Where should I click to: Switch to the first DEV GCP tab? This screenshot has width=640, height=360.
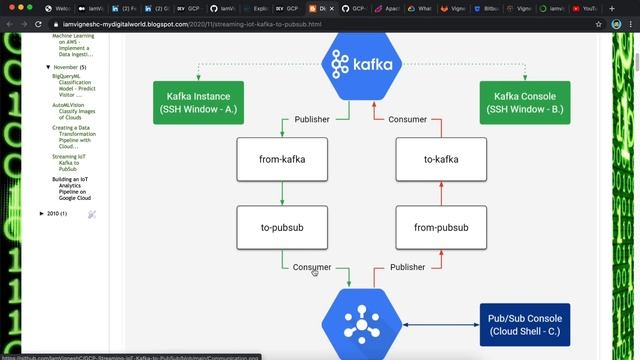click(x=189, y=9)
